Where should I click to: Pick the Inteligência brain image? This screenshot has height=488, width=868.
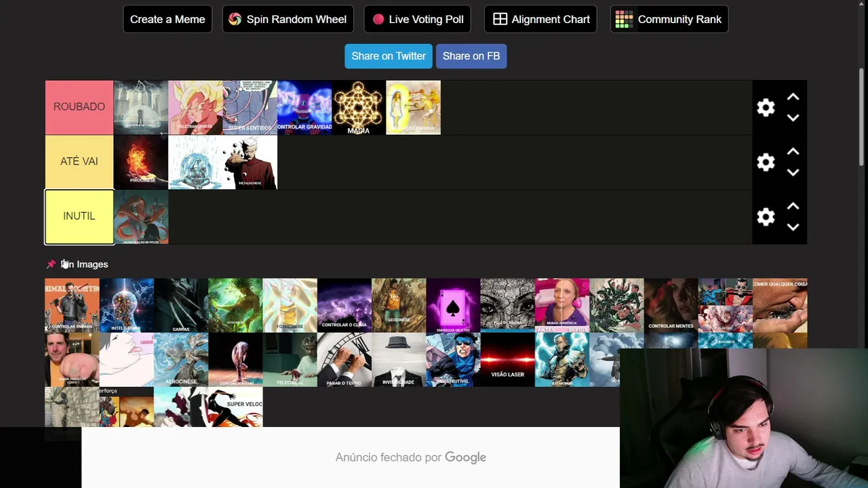pyautogui.click(x=127, y=305)
